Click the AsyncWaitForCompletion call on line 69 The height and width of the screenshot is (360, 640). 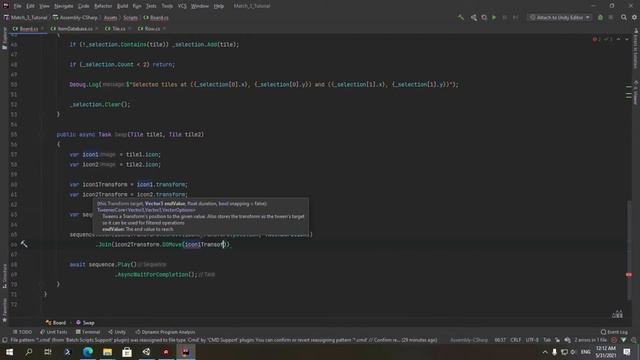156,275
